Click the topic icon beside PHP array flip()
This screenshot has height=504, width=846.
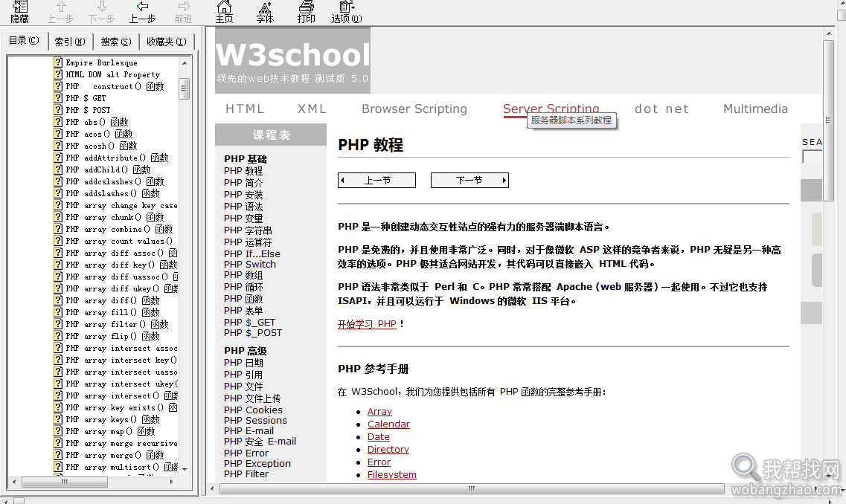pyautogui.click(x=58, y=336)
